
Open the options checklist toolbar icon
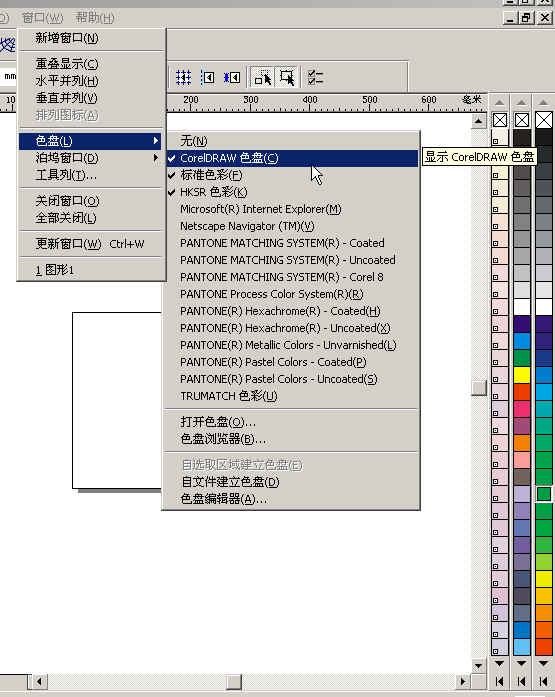pos(315,78)
